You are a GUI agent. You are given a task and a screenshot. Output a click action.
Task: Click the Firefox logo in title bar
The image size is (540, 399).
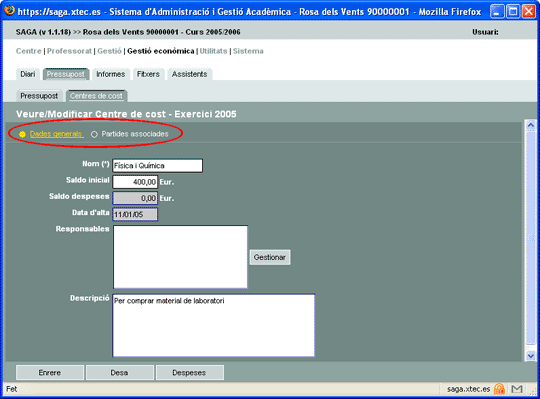tap(9, 11)
